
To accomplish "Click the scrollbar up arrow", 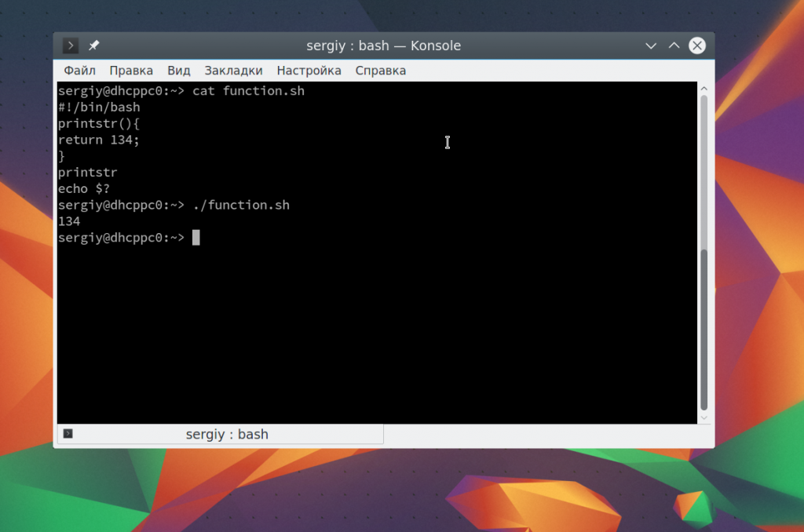I will coord(703,89).
